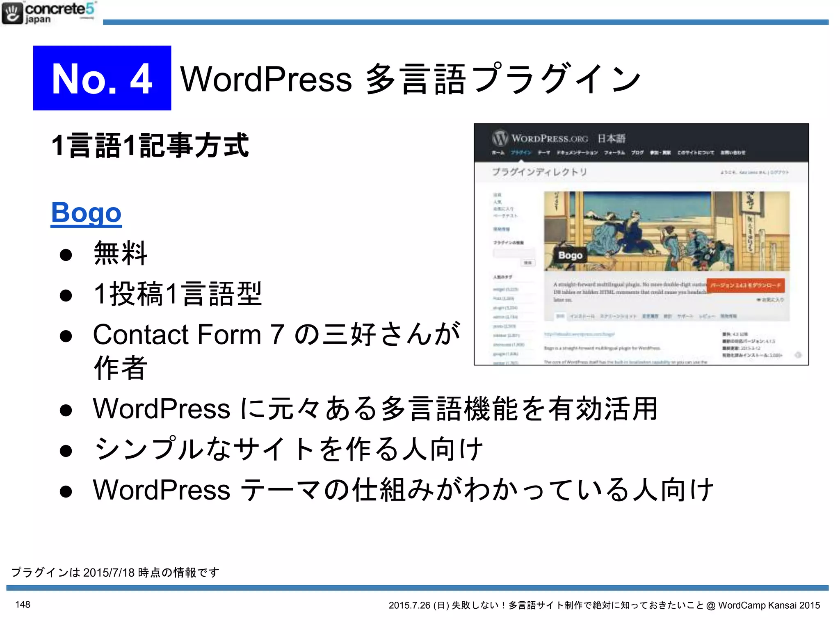Click the 'WordPress 多言語プラグイン' slide title
The height and width of the screenshot is (630, 840).
(411, 79)
